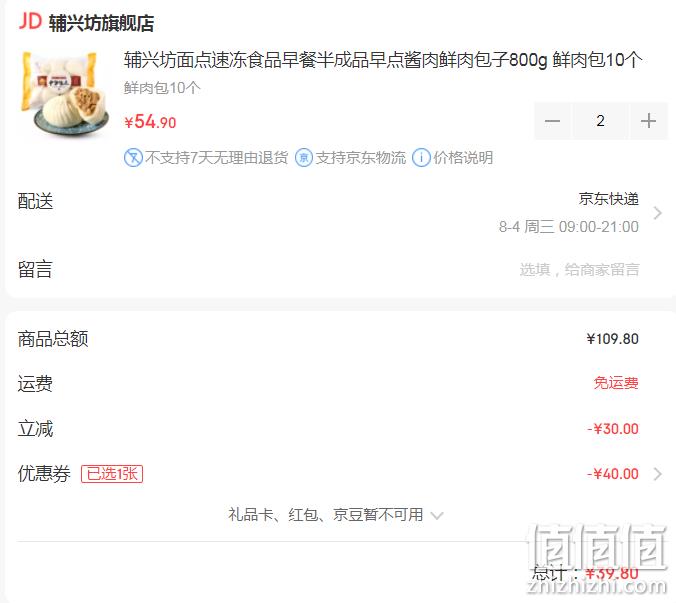Click the JD logo icon beside store name

[30, 21]
